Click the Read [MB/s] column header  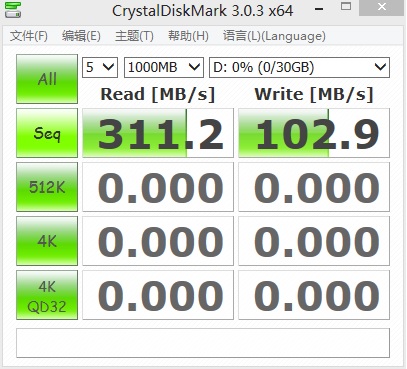[x=158, y=94]
